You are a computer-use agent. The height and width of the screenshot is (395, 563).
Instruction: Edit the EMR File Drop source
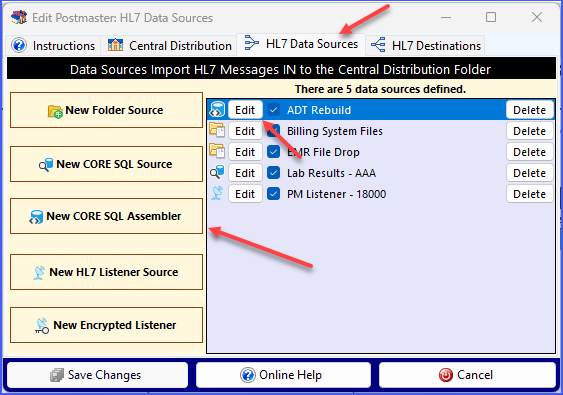[245, 152]
